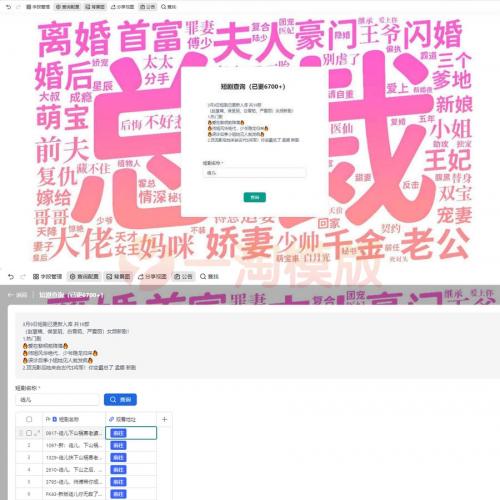The height and width of the screenshot is (500, 500).
Task: Click the 前往 button in the 3795 row
Action: click(118, 482)
